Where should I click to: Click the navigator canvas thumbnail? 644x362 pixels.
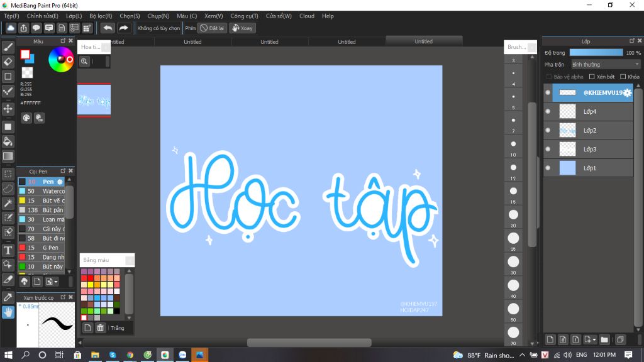pos(94,100)
